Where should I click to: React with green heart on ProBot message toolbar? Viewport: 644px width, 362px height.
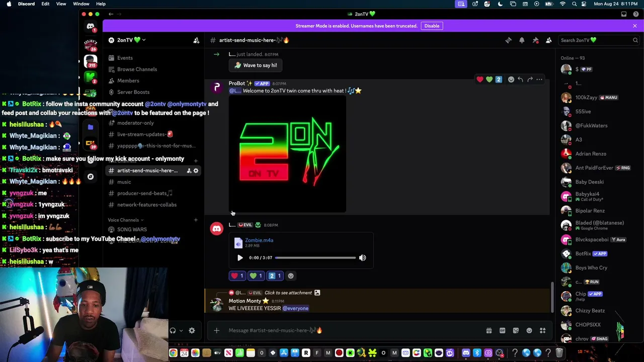tap(489, 79)
